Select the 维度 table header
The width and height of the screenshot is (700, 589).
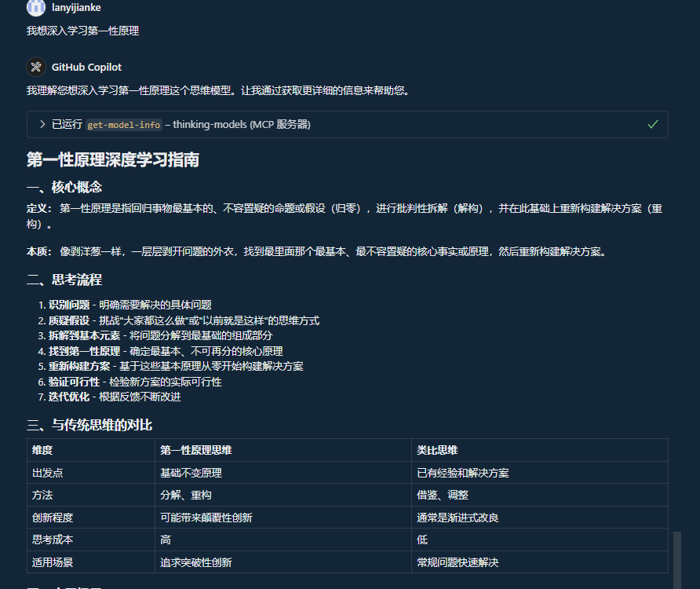pos(39,450)
